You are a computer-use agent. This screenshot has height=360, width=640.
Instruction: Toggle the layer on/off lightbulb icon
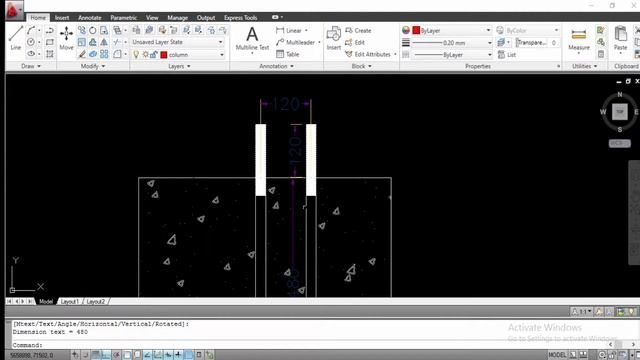click(136, 54)
